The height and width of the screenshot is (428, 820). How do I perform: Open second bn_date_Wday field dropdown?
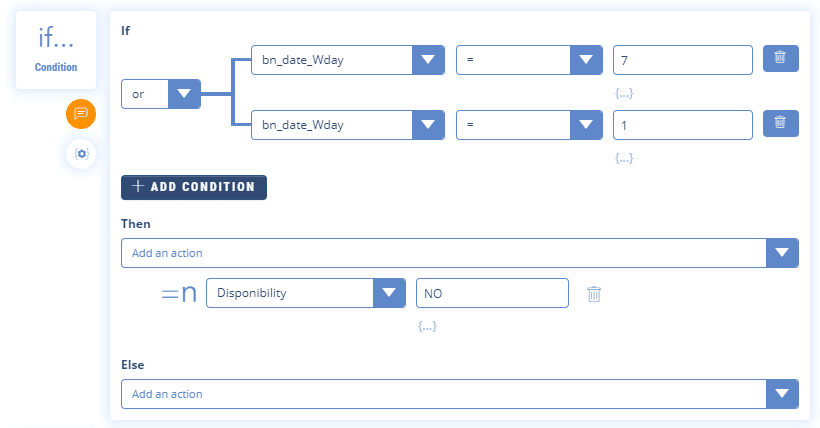428,125
